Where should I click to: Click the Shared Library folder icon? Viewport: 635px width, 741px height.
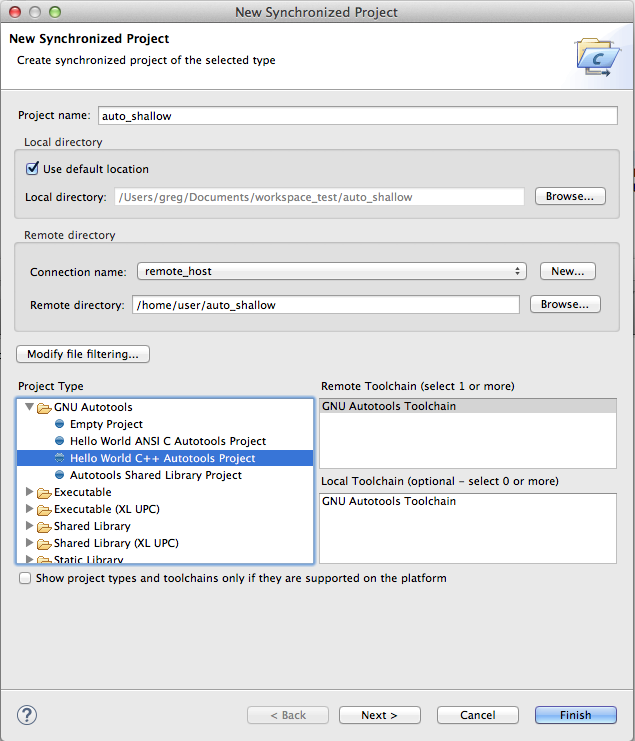(44, 527)
